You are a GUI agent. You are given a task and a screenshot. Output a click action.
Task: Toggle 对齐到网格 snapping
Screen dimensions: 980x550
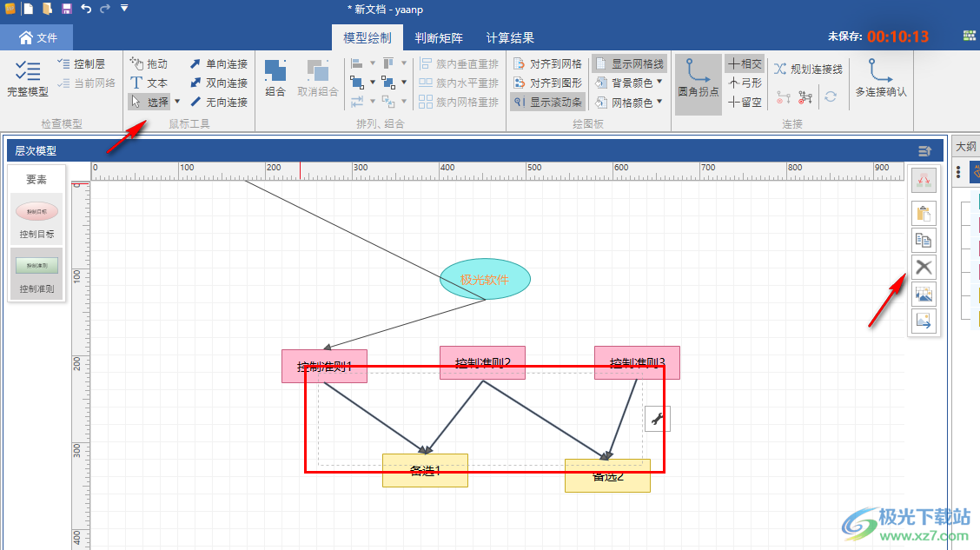547,63
